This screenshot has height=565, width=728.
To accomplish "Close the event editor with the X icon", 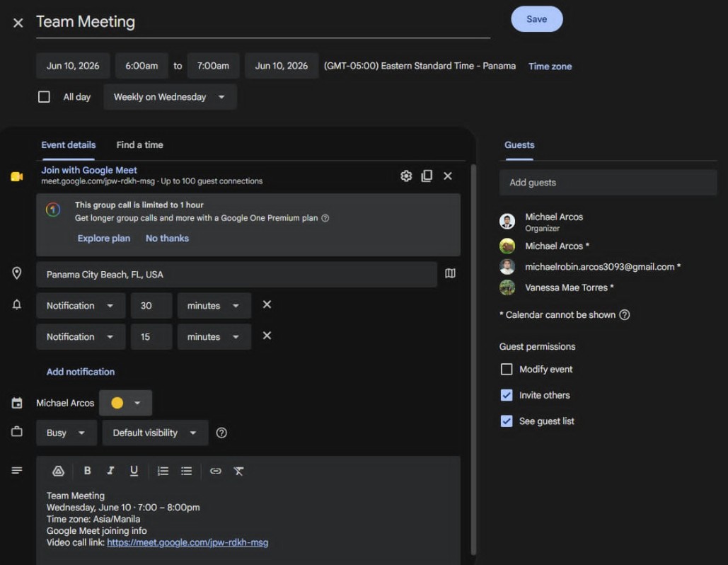I will (18, 23).
